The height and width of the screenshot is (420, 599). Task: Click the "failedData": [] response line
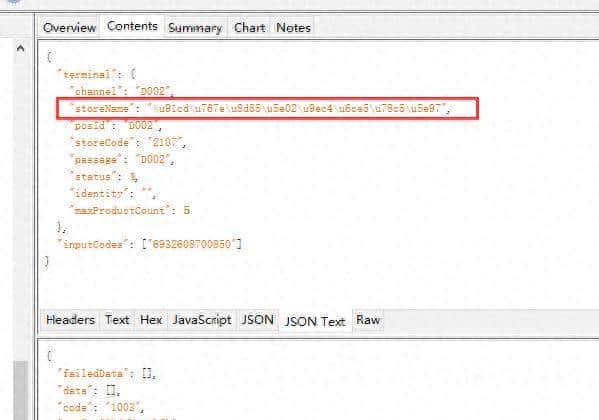point(107,373)
